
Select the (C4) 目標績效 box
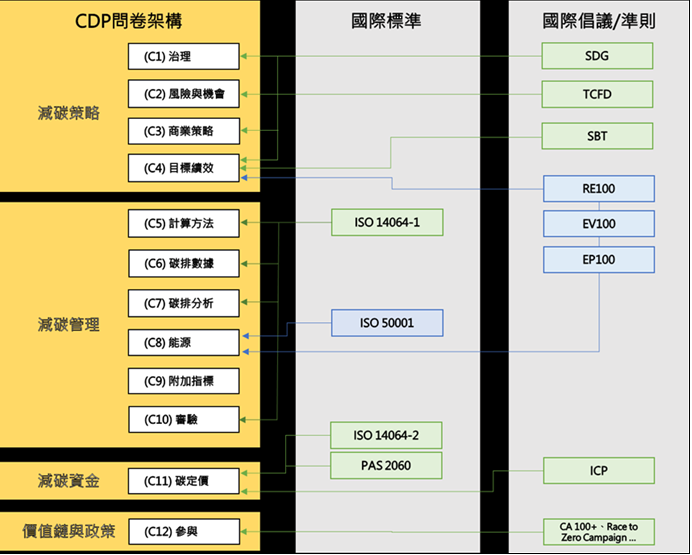[184, 168]
